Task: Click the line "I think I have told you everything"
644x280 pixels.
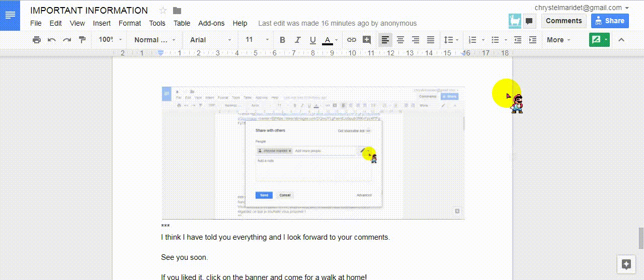Action: point(275,237)
